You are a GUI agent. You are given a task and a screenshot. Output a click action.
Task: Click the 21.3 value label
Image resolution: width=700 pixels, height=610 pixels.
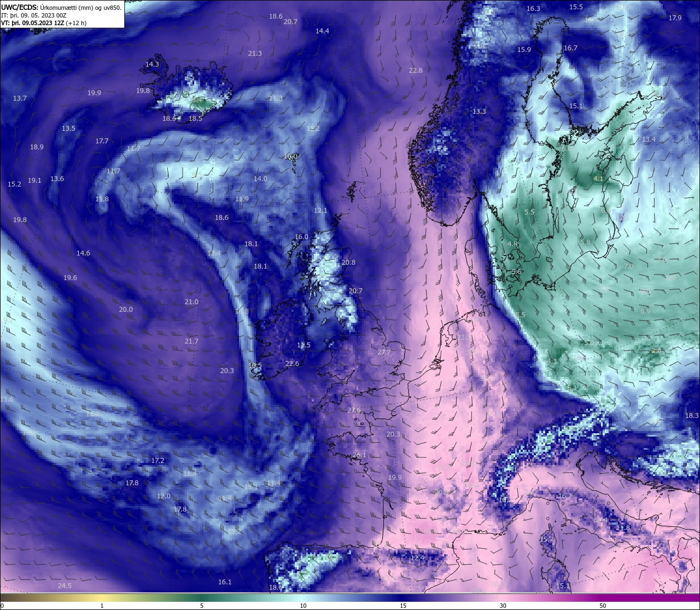pyautogui.click(x=255, y=54)
